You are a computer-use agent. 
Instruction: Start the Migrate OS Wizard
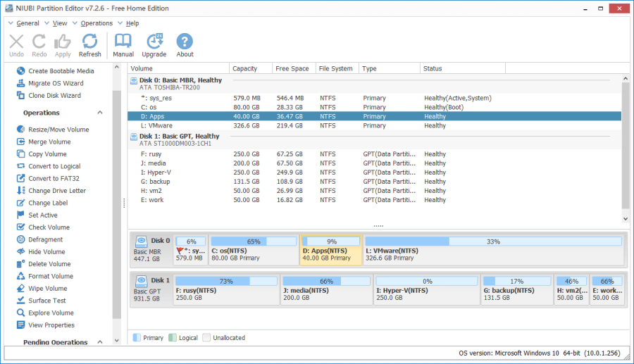(50, 83)
